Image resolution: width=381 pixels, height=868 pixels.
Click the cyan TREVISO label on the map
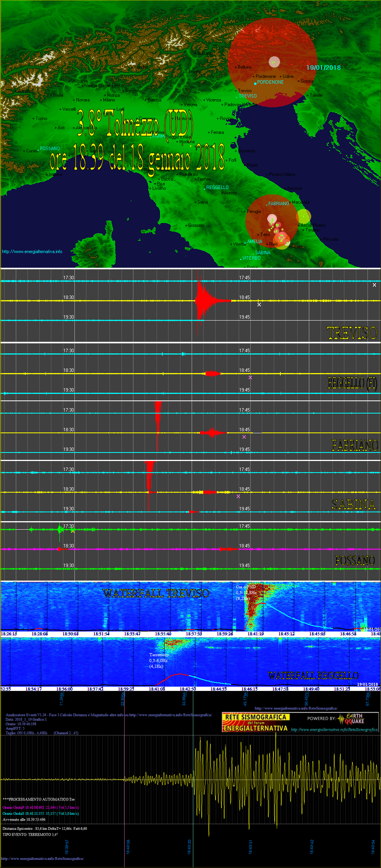[x=248, y=96]
